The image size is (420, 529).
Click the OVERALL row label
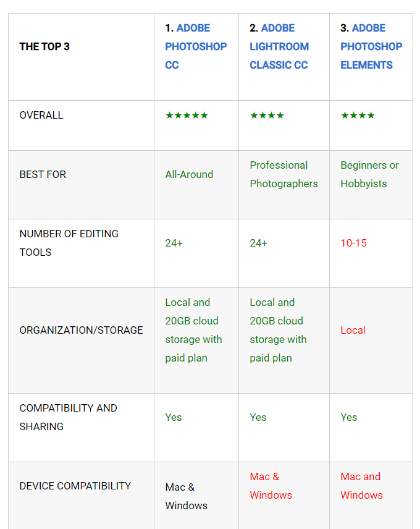(x=41, y=116)
